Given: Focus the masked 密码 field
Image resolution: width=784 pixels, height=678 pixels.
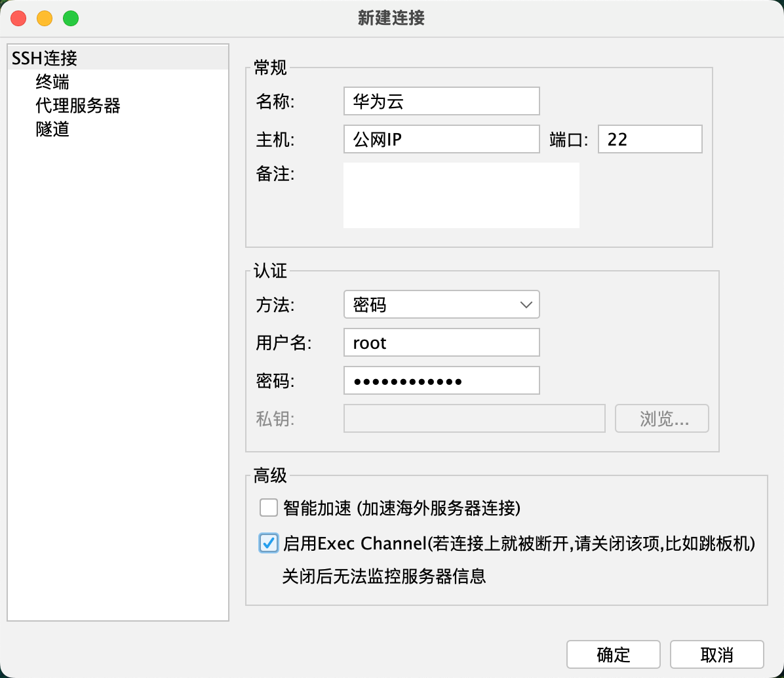Looking at the screenshot, I should pos(441,381).
